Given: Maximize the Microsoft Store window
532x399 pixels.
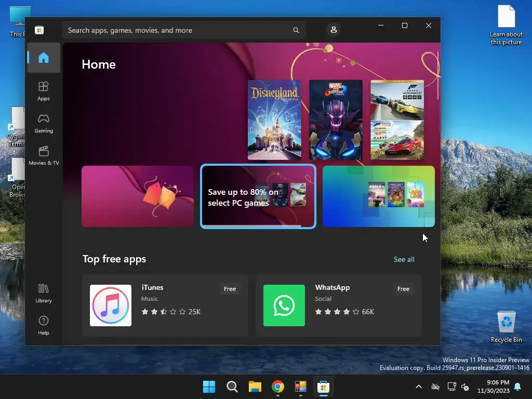Looking at the screenshot, I should pos(404,25).
